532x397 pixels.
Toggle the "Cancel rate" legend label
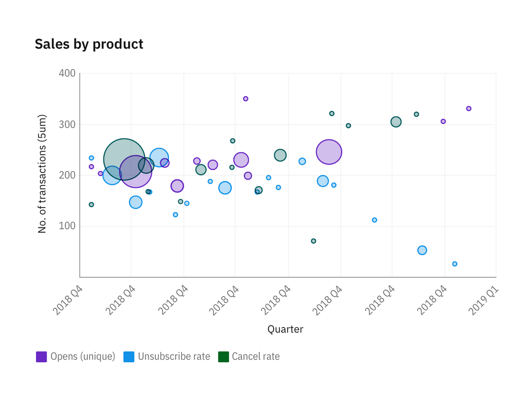pyautogui.click(x=256, y=357)
